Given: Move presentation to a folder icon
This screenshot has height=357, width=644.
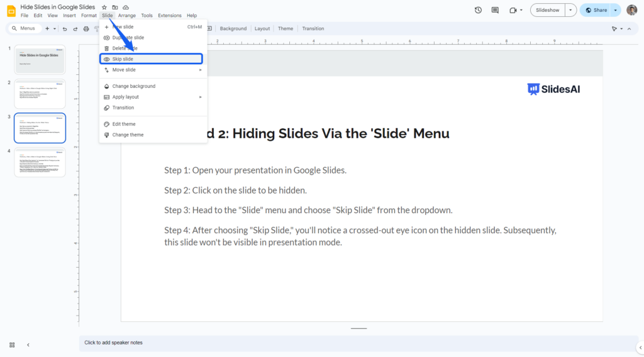Looking at the screenshot, I should [x=115, y=8].
